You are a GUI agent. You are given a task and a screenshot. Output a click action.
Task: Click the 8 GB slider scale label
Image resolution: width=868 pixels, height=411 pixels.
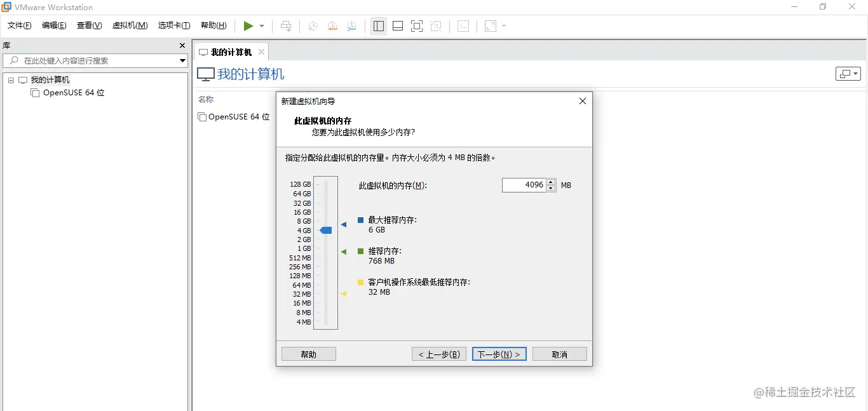tap(304, 221)
